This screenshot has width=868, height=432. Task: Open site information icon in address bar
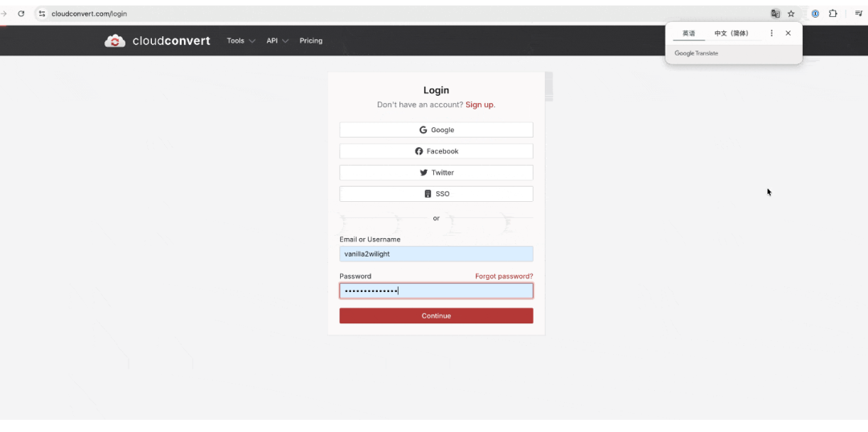(42, 14)
